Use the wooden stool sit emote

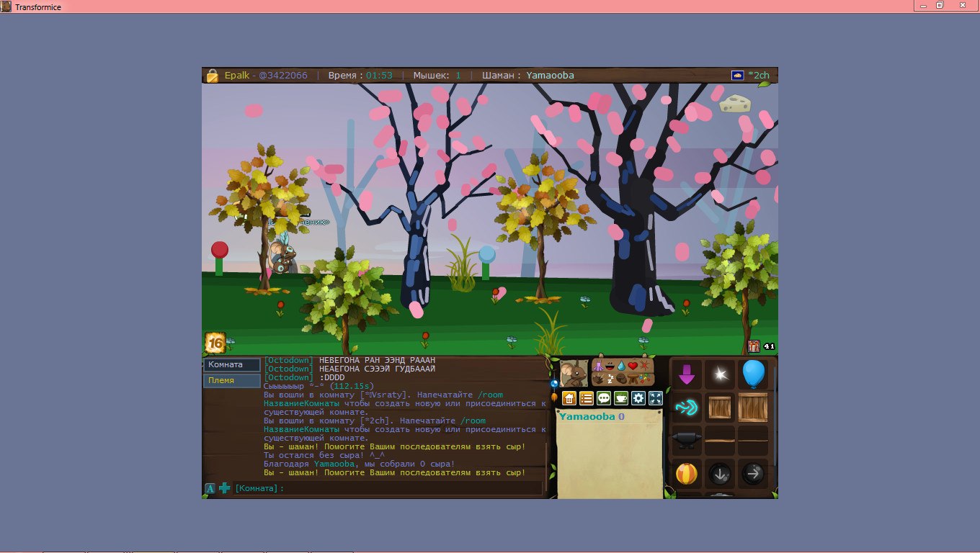click(633, 379)
